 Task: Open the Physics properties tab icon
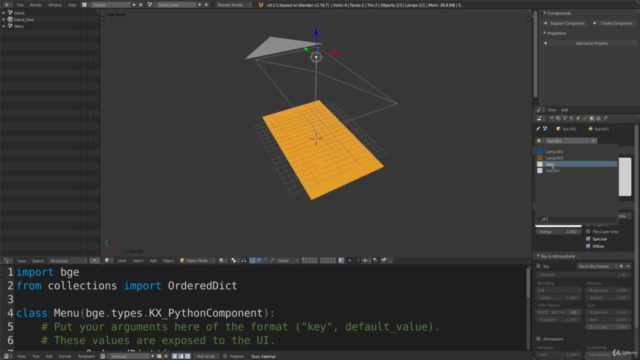(605, 118)
